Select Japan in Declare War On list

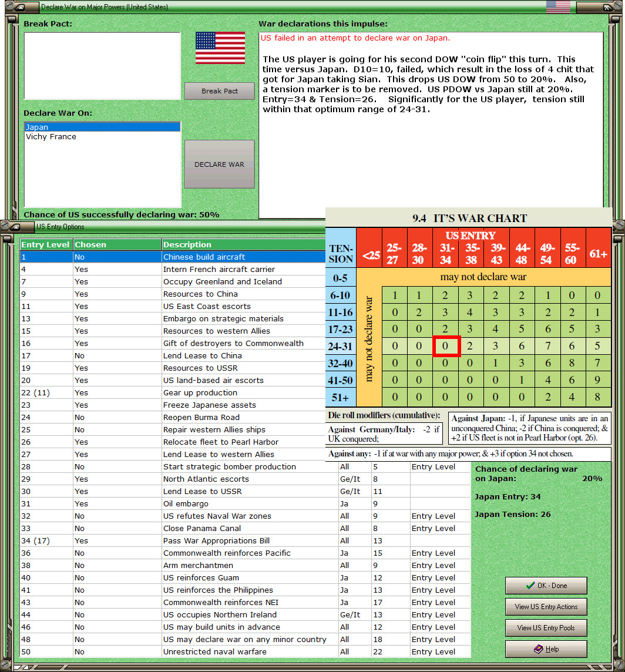(x=102, y=127)
